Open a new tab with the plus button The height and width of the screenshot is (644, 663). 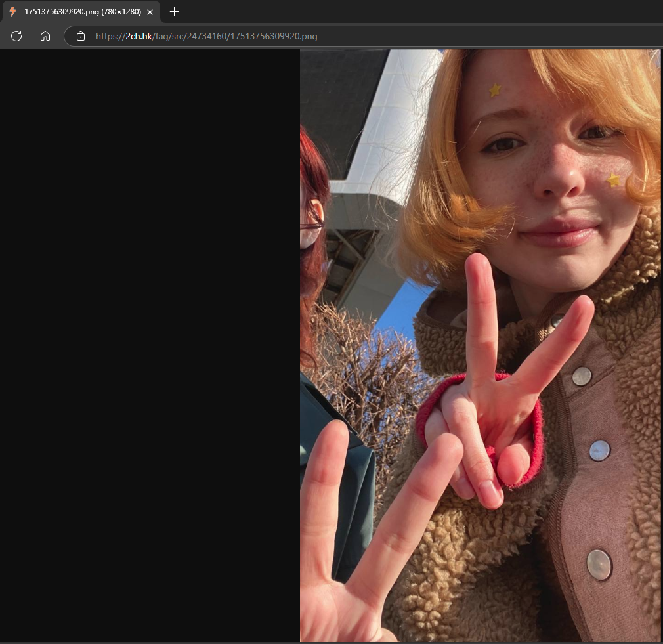coord(174,12)
